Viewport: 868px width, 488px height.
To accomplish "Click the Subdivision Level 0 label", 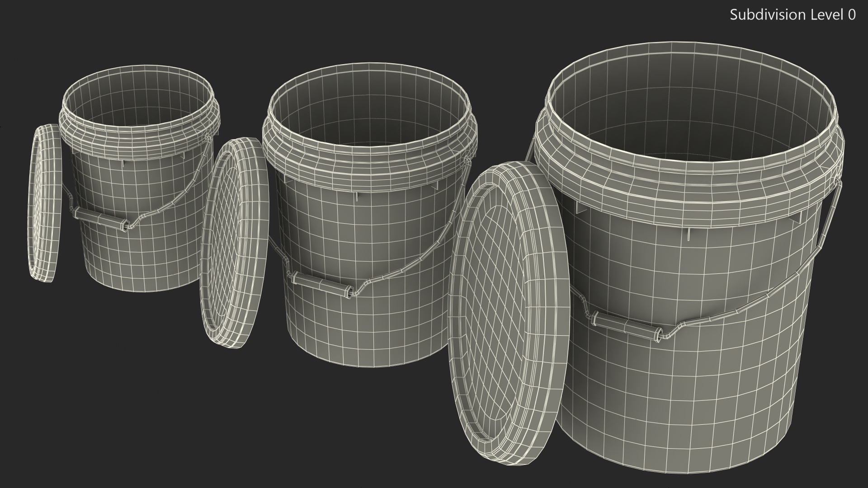I will coord(793,15).
